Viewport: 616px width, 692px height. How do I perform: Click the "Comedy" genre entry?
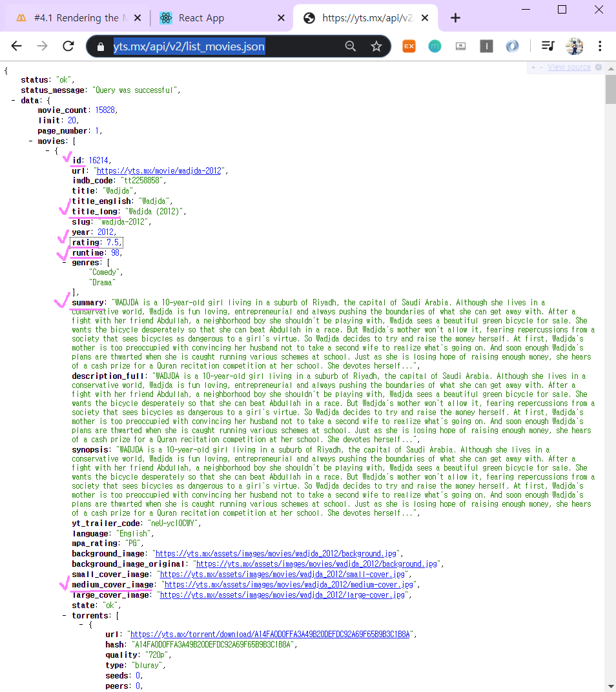105,272
